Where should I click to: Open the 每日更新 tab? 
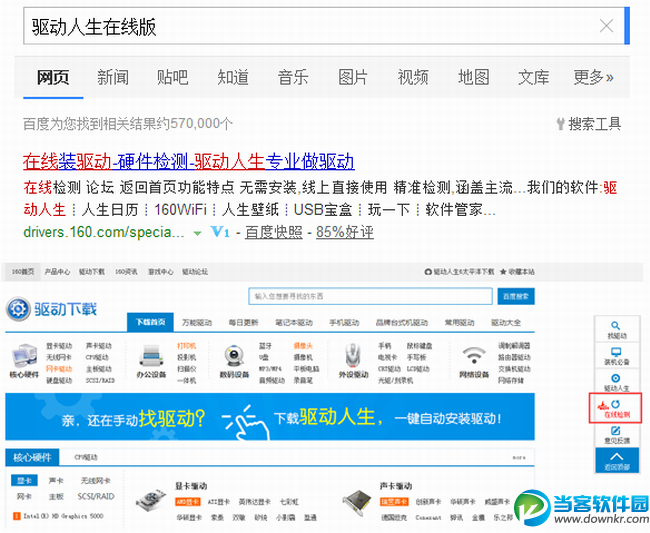(x=243, y=322)
